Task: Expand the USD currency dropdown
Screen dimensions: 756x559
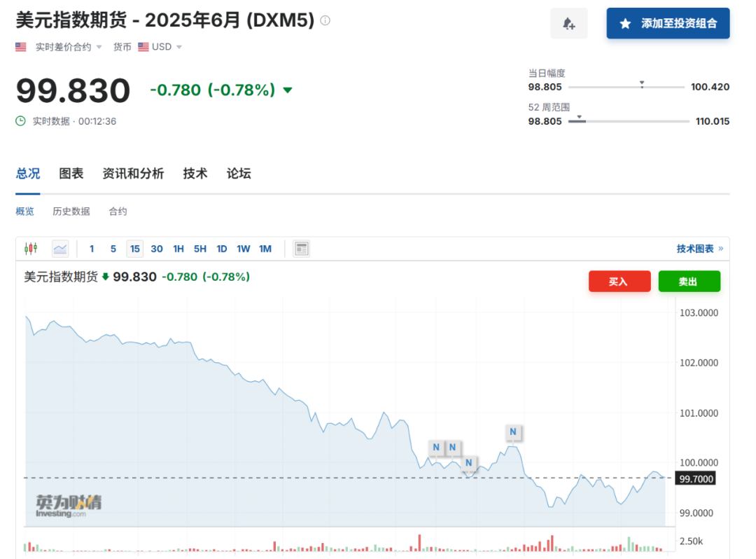Action: 160,47
